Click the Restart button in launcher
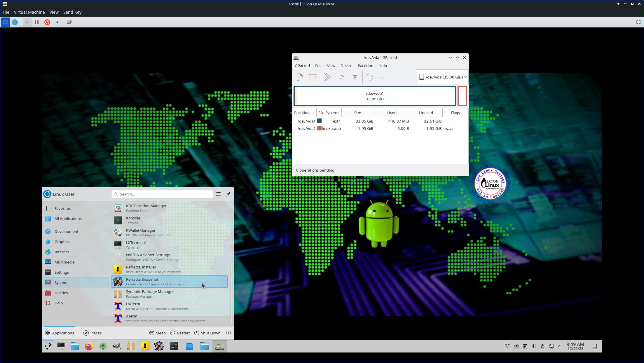644x363 pixels. pyautogui.click(x=180, y=333)
